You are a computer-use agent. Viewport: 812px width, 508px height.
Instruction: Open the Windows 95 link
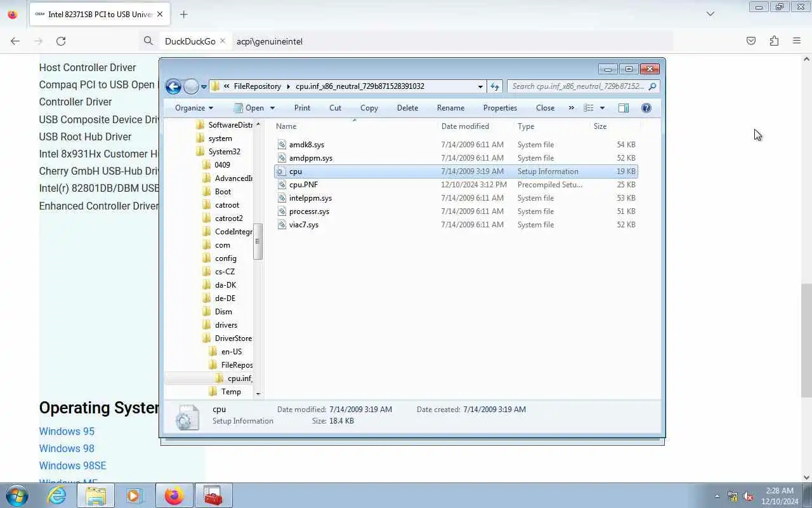tap(67, 431)
